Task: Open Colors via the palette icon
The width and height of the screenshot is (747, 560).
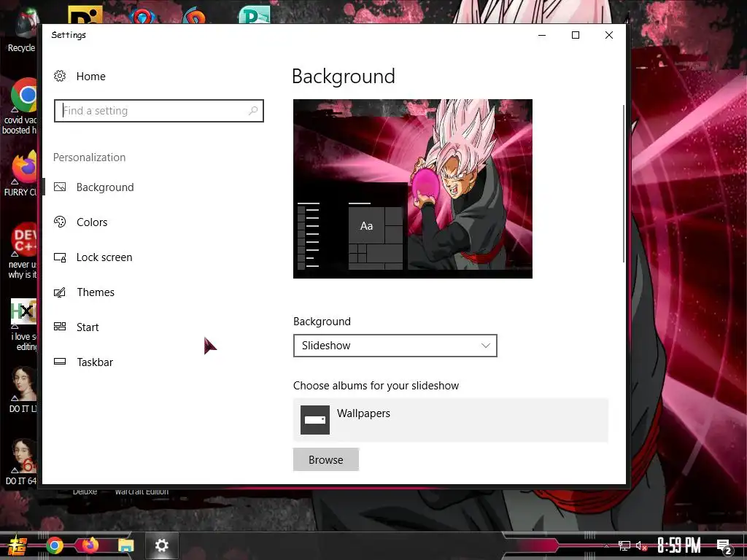Action: point(60,222)
